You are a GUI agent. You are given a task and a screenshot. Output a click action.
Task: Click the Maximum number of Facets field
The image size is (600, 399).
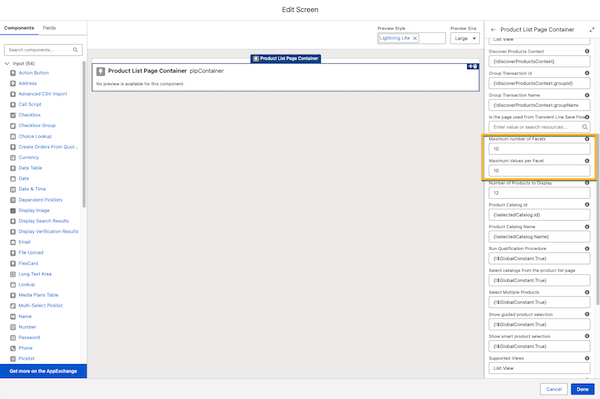[539, 149]
